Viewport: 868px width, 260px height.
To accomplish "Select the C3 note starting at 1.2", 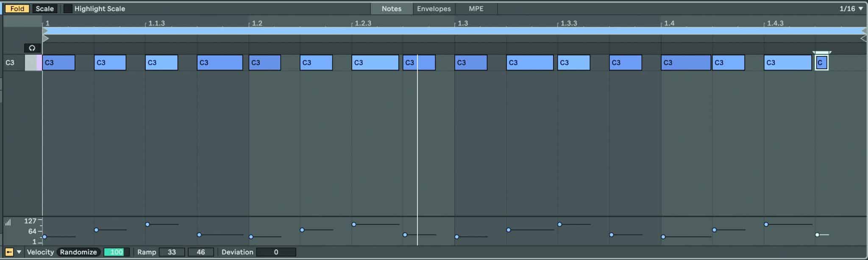I will click(x=264, y=62).
